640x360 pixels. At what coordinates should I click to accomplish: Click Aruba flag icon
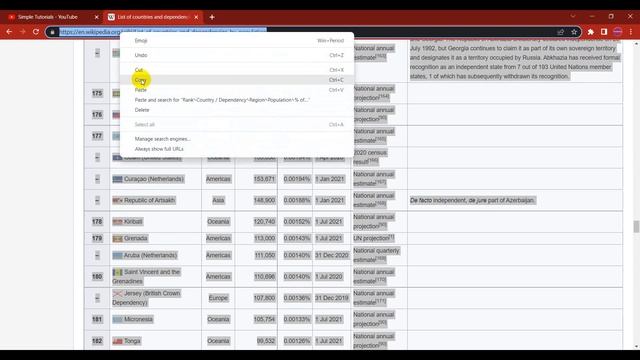(x=118, y=255)
